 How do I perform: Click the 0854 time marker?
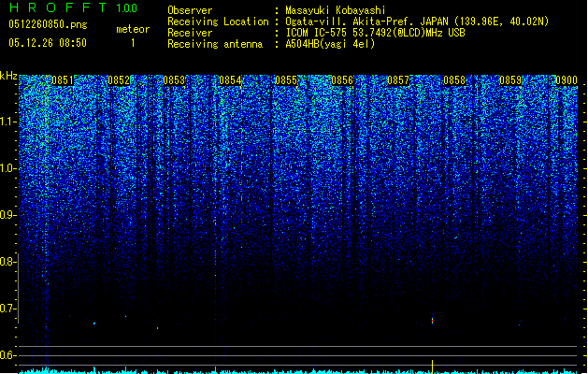[x=230, y=80]
